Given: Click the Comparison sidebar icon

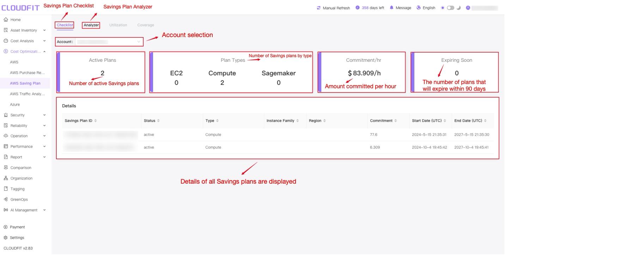Looking at the screenshot, I should click(6, 168).
